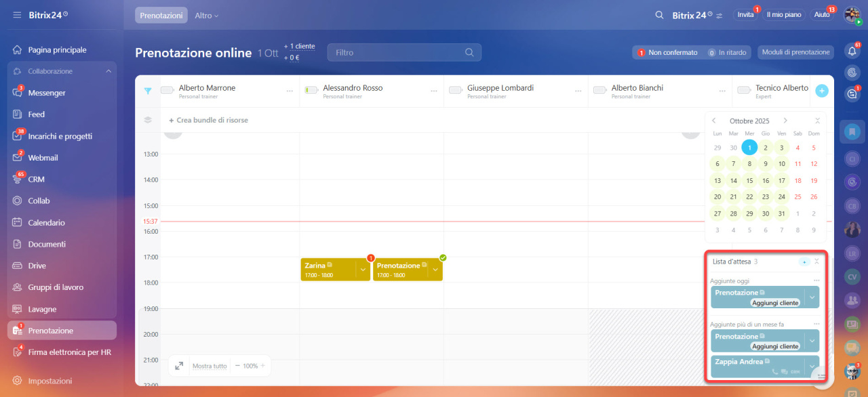Viewport: 868px width, 397px height.
Task: Expand the schedule to fullscreen view
Action: click(x=179, y=366)
